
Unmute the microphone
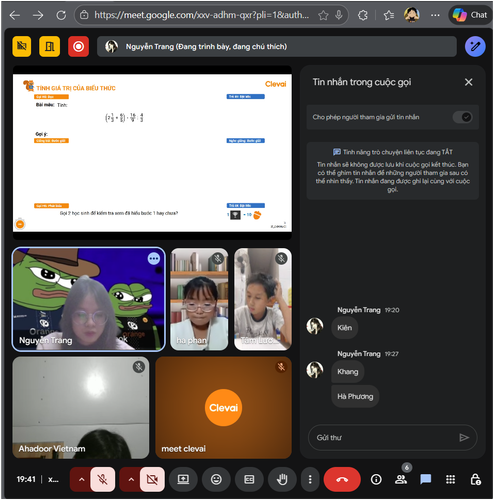tap(103, 479)
